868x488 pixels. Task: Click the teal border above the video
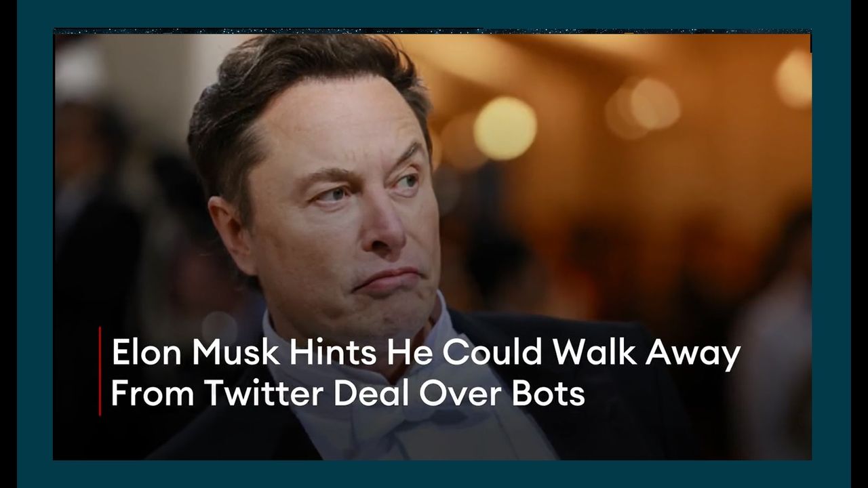(x=434, y=14)
